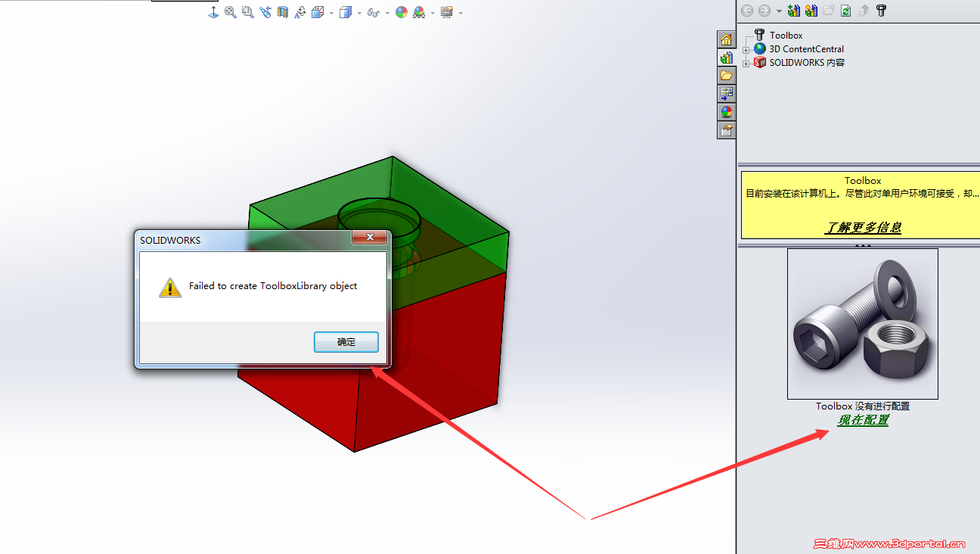Open the File Explorer folder tab
The height and width of the screenshot is (554, 980).
[726, 76]
